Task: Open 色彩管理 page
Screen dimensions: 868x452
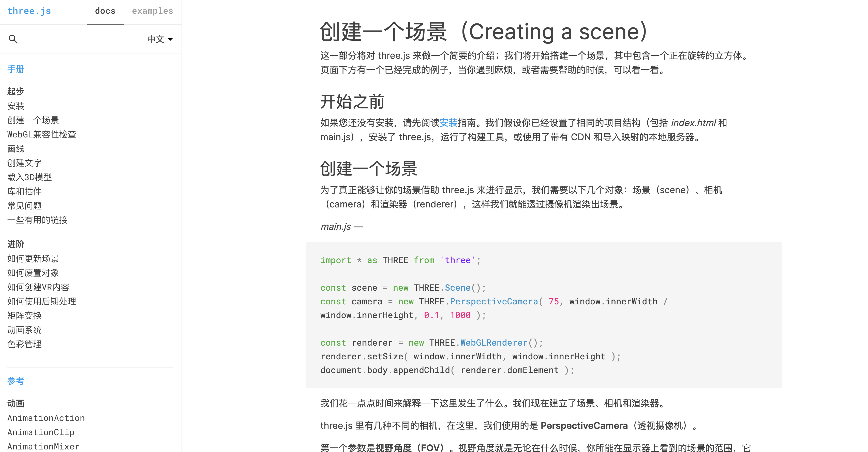Action: 25,344
